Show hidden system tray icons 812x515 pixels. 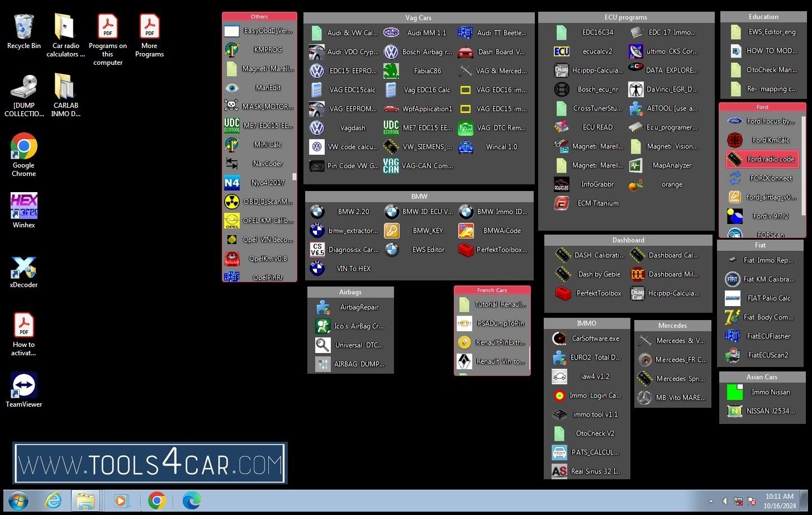711,501
